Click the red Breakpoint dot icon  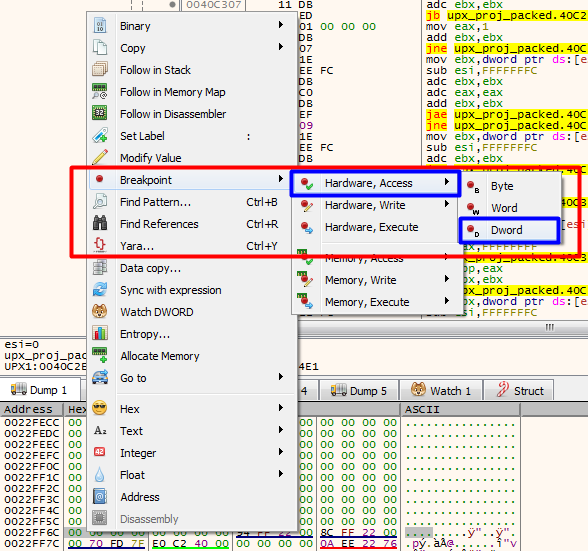(x=99, y=179)
